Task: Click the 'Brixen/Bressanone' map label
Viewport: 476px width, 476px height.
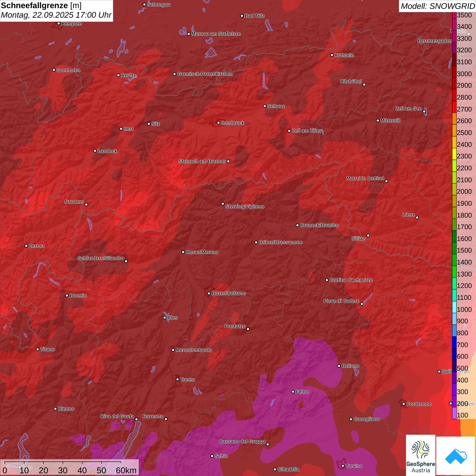Action: (x=280, y=242)
